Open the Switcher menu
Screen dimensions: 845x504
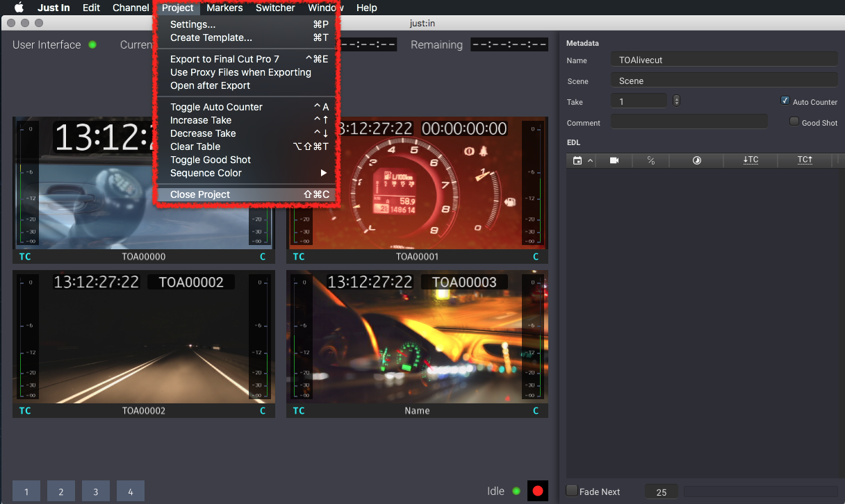coord(275,8)
